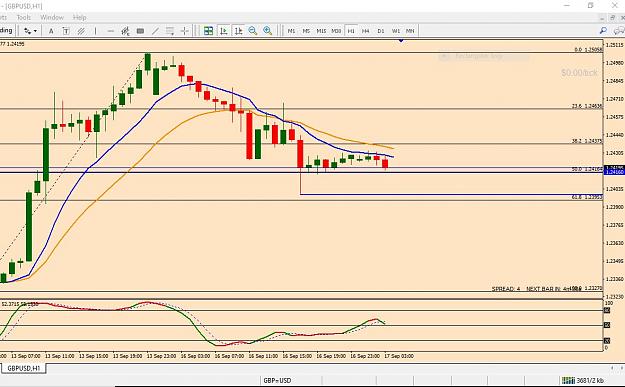
Task: Switch to D1 daily timeframe
Action: click(381, 31)
